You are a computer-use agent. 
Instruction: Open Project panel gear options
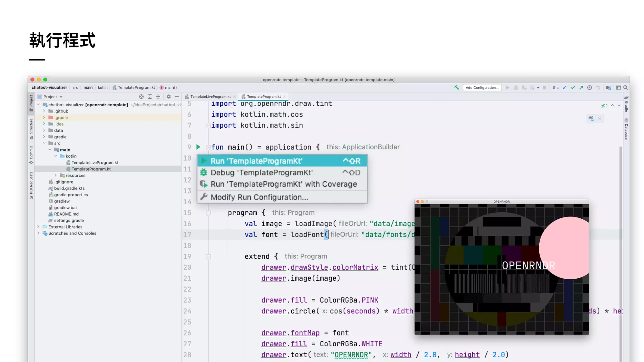169,97
